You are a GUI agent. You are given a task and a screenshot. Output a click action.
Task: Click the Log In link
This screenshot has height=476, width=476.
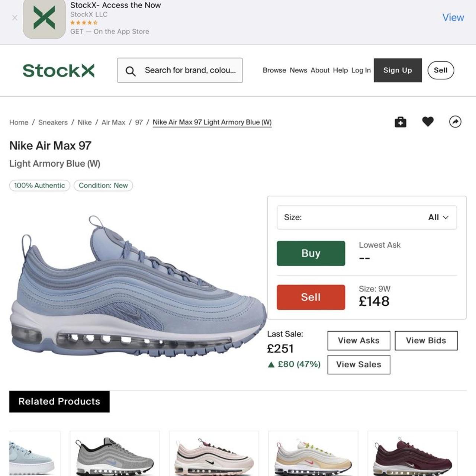[x=361, y=70]
